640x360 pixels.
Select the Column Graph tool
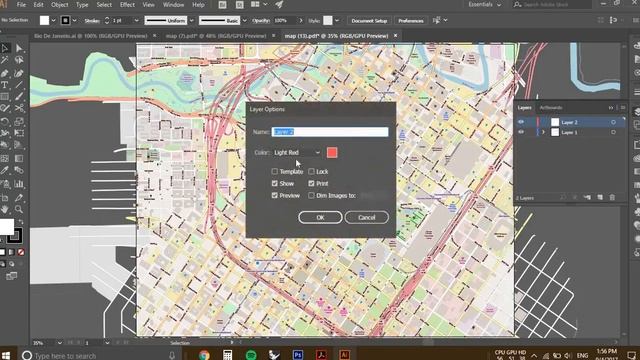[19, 184]
